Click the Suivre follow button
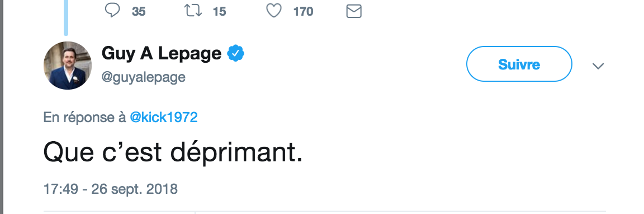644x214 pixels. click(x=519, y=64)
